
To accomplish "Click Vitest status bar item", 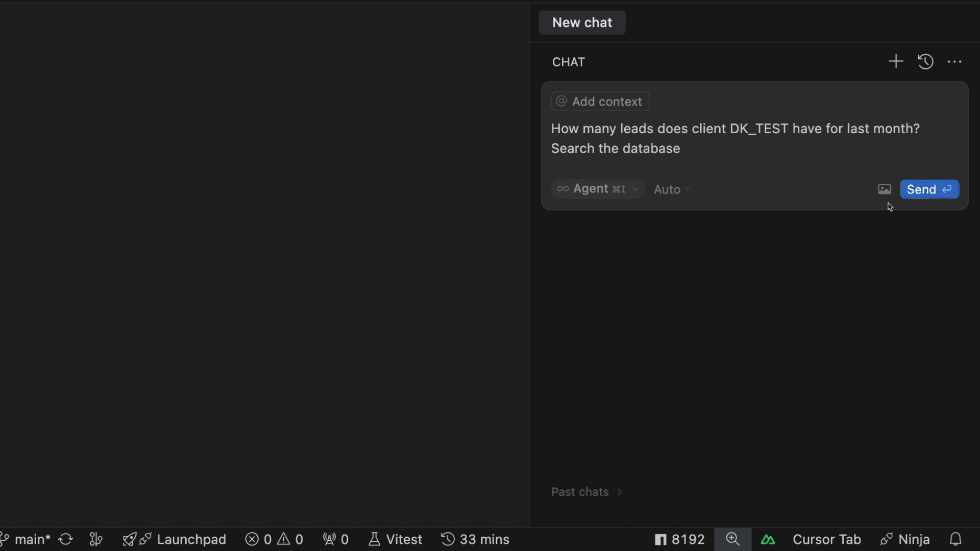I will point(396,539).
